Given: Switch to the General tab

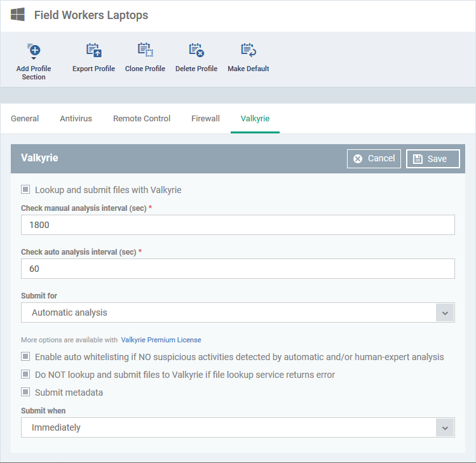Looking at the screenshot, I should tap(25, 118).
